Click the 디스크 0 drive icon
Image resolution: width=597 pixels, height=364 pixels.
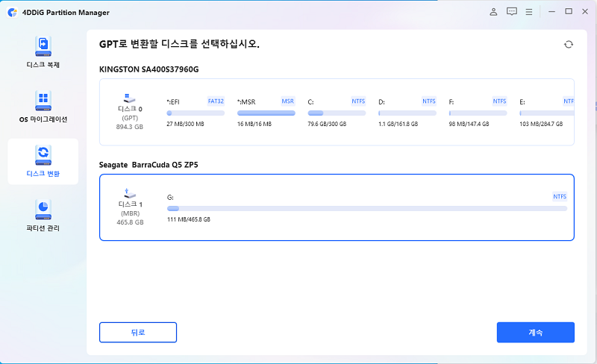[x=129, y=98]
